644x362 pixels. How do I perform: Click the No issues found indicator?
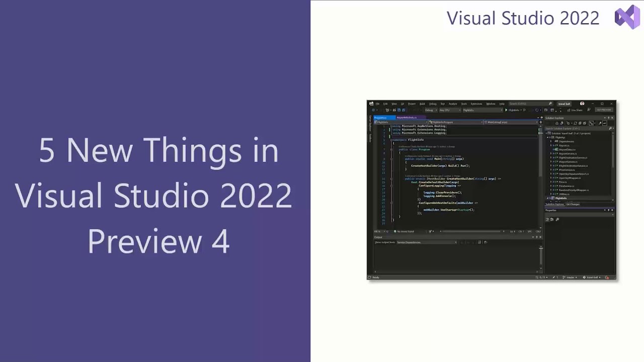point(404,231)
